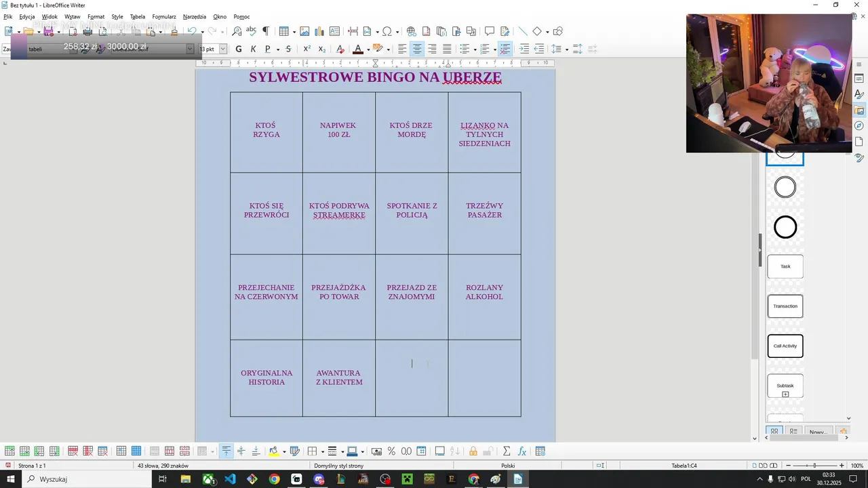This screenshot has width=868, height=488.
Task: Increase paragraph spacing icon
Action: [577, 49]
